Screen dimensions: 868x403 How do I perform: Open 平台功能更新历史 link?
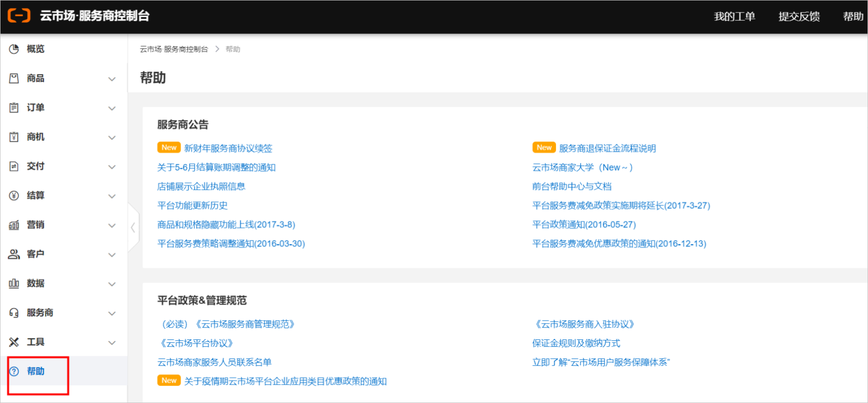click(193, 206)
